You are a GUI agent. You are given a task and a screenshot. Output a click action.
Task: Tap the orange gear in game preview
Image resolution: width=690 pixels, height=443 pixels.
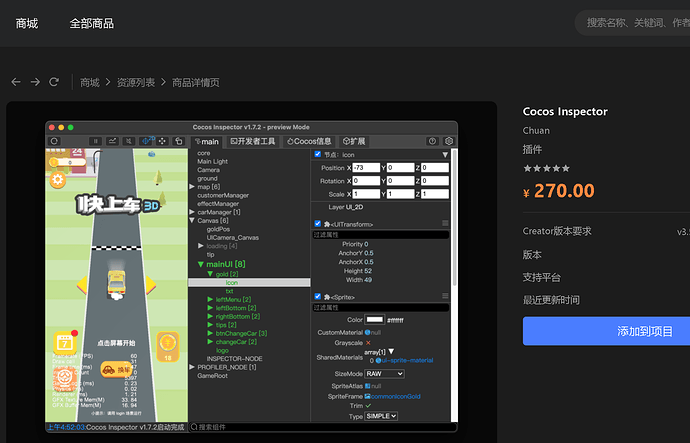click(x=58, y=180)
